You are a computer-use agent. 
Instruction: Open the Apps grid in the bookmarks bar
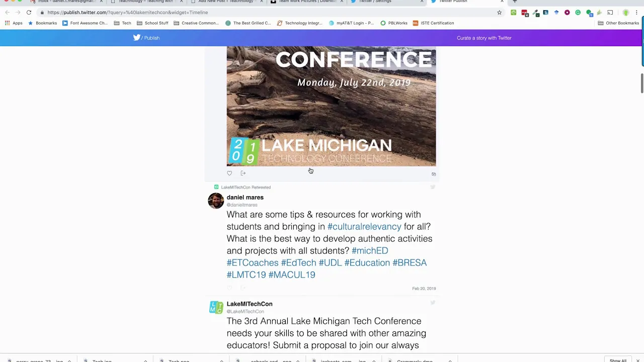[14, 23]
